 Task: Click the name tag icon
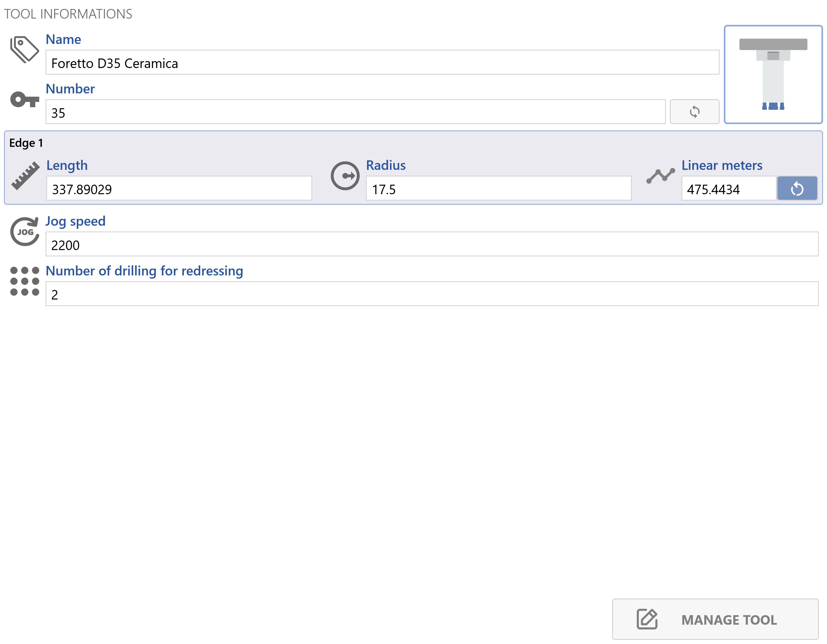[25, 49]
